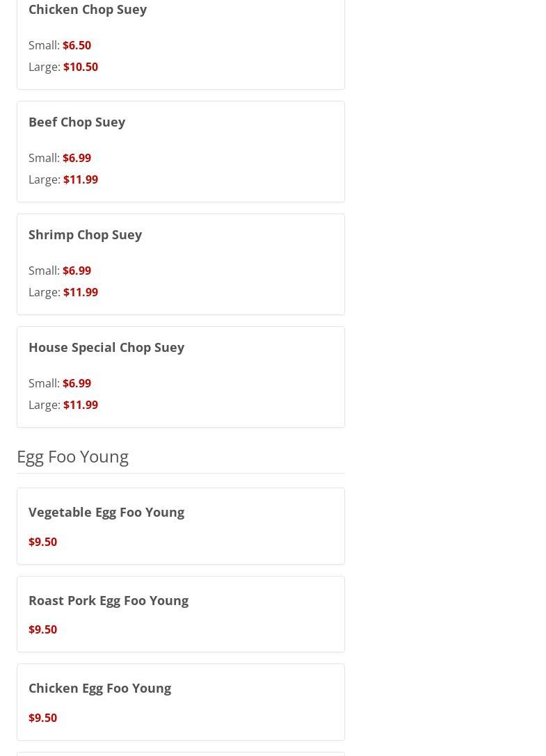546x756 pixels.
Task: Pick the small $6.99 Shrimp Chop Suey price
Action: coord(77,271)
